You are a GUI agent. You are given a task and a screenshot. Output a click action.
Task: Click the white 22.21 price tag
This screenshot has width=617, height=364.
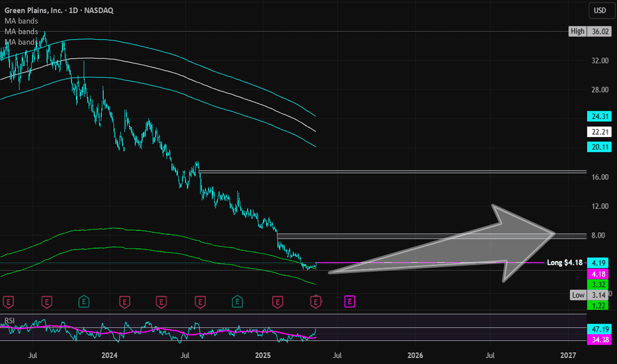(x=599, y=132)
